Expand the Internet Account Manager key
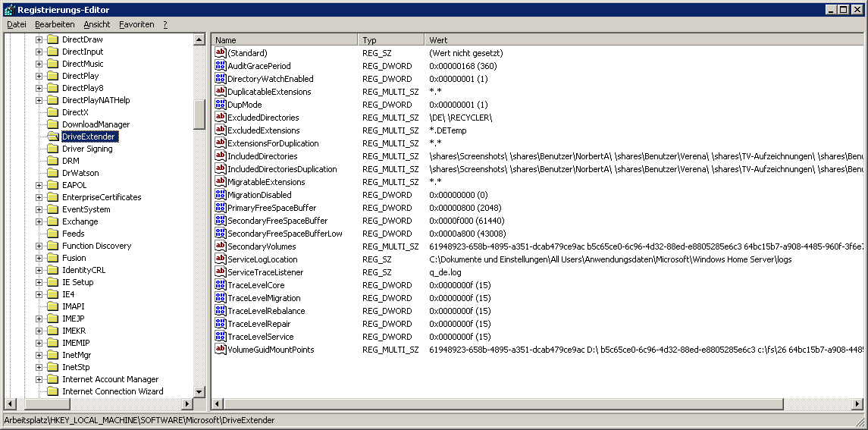 pyautogui.click(x=39, y=379)
